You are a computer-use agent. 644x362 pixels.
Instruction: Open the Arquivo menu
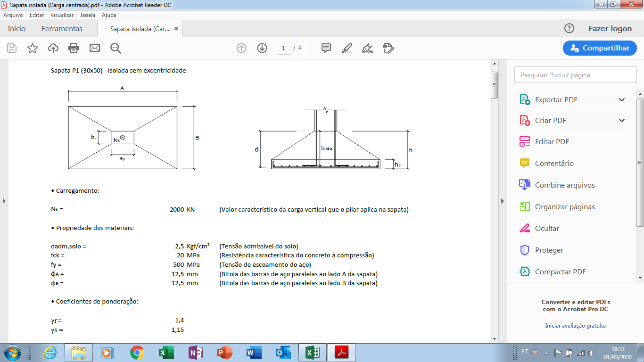pyautogui.click(x=13, y=15)
